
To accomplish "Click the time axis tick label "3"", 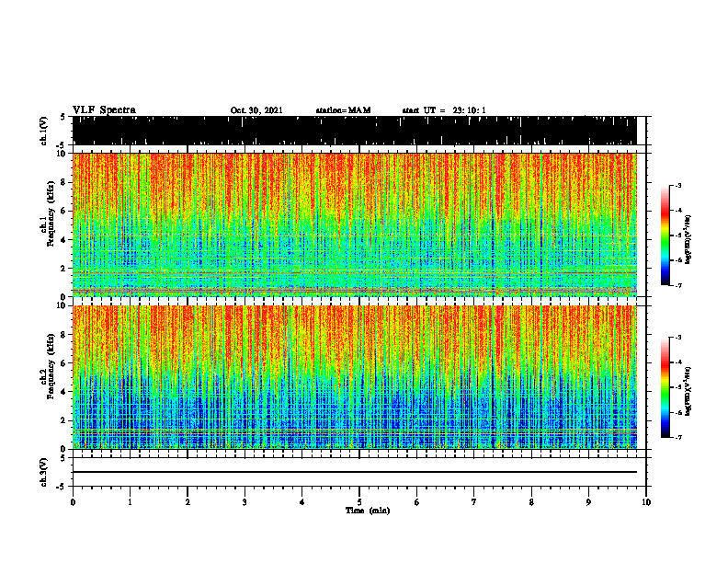I will click(x=245, y=502).
